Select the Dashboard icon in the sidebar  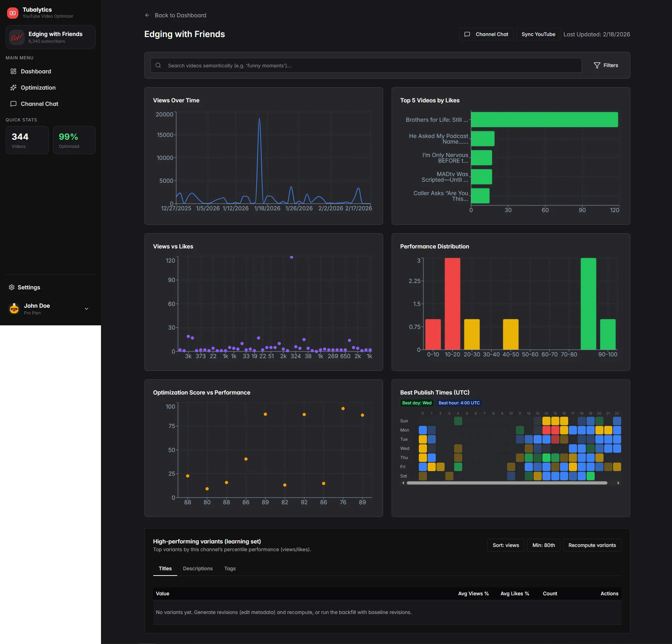click(x=13, y=71)
